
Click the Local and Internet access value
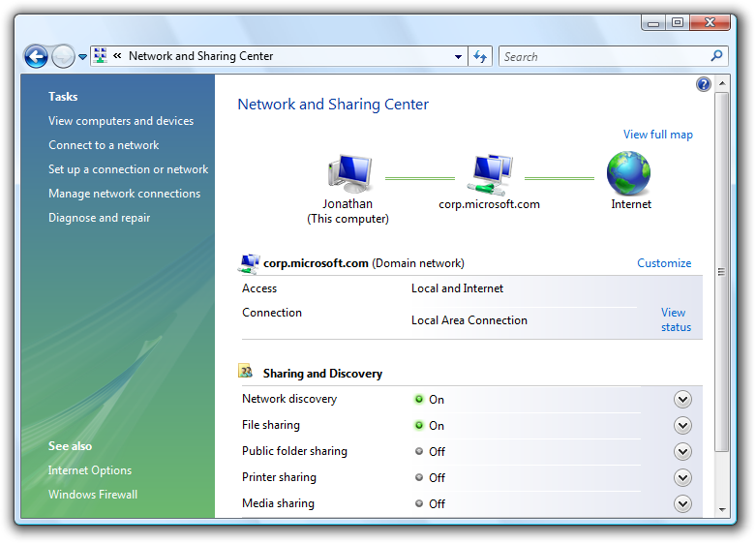point(457,288)
